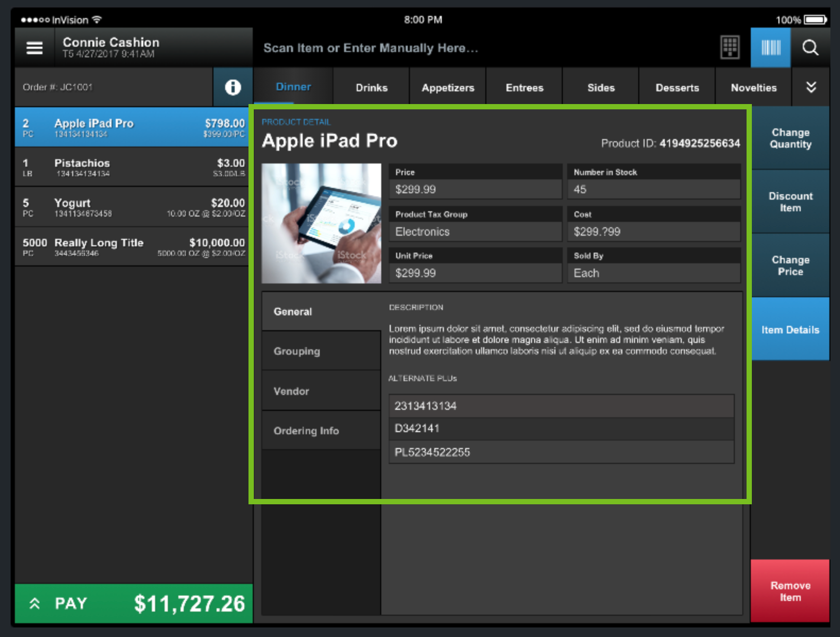The image size is (840, 637).
Task: Select the Item Details button
Action: (x=791, y=329)
